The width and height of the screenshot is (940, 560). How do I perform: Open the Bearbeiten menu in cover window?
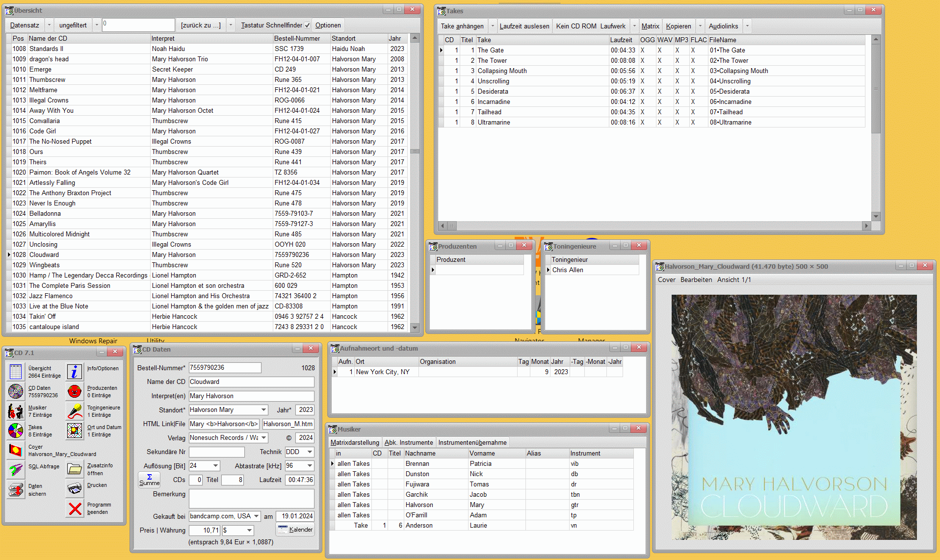[x=696, y=280]
